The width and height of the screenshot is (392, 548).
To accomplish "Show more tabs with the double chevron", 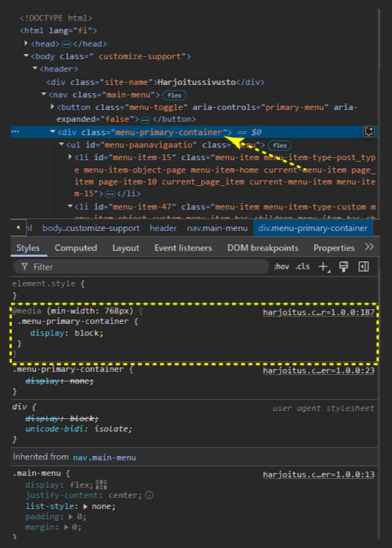I will [x=369, y=247].
